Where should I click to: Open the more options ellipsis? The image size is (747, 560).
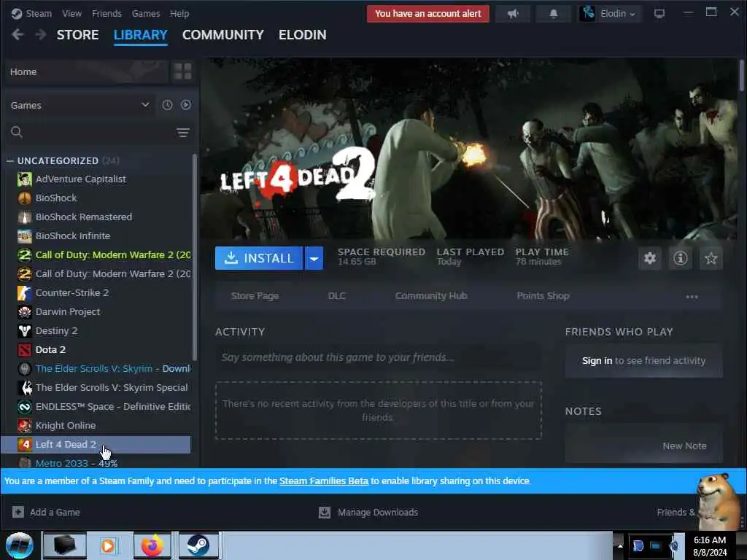[692, 297]
